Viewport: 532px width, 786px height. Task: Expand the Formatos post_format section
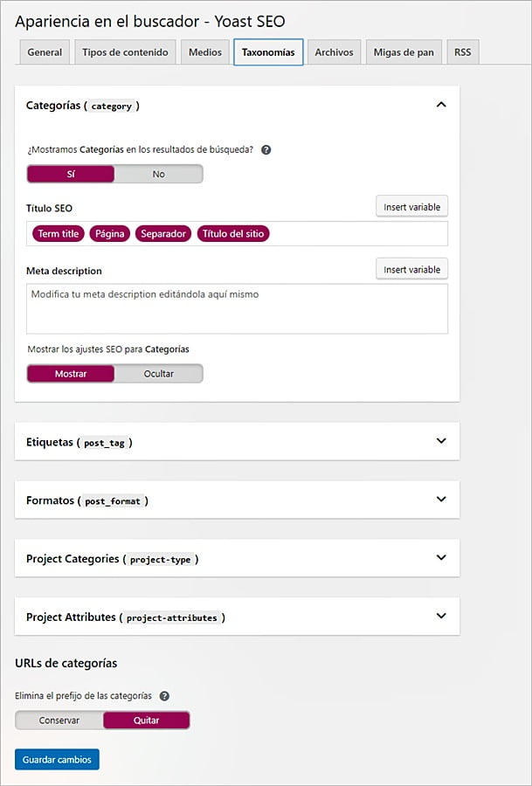click(441, 500)
